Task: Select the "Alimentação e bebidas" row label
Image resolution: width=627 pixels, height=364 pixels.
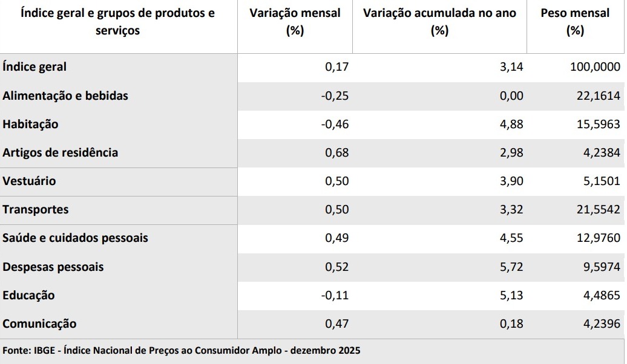Action: (65, 96)
